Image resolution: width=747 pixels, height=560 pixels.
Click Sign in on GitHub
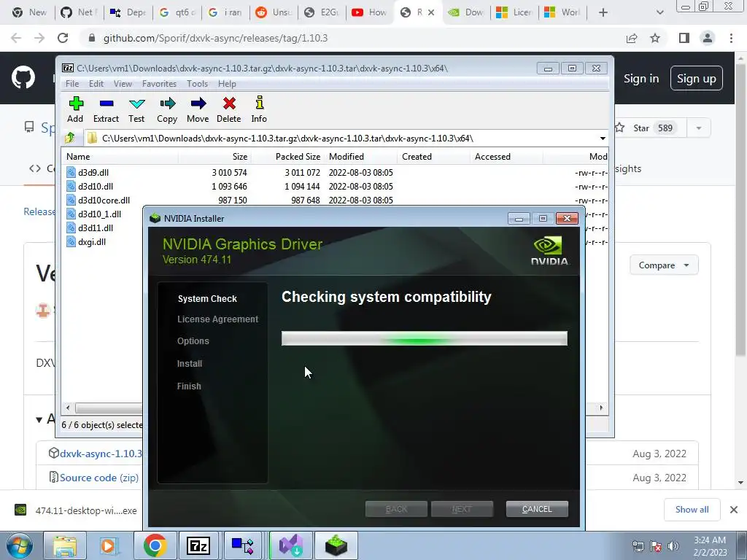[x=641, y=79]
